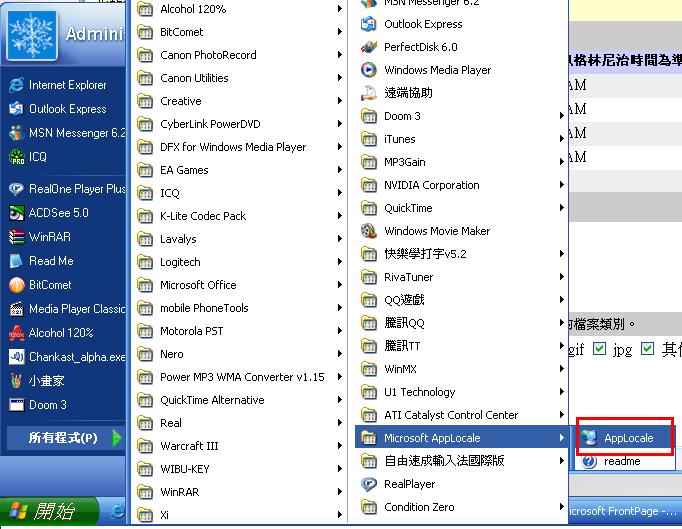Open Power MP3 WMA Converter v1.15 folder
This screenshot has width=682, height=529.
pos(239,377)
